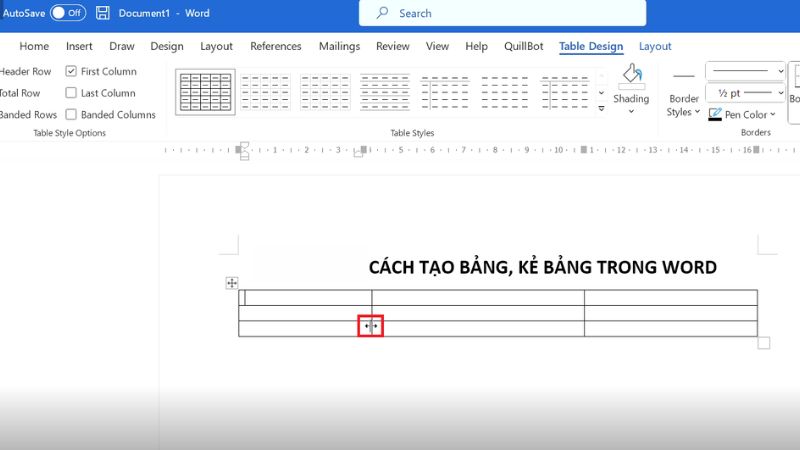Open the QuillBot tab
The width and height of the screenshot is (800, 450).
point(523,46)
